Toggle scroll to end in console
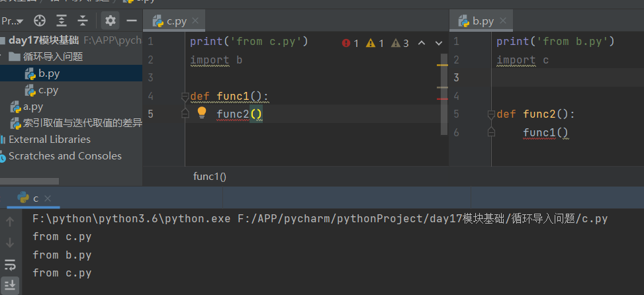The image size is (644, 295). (10, 286)
